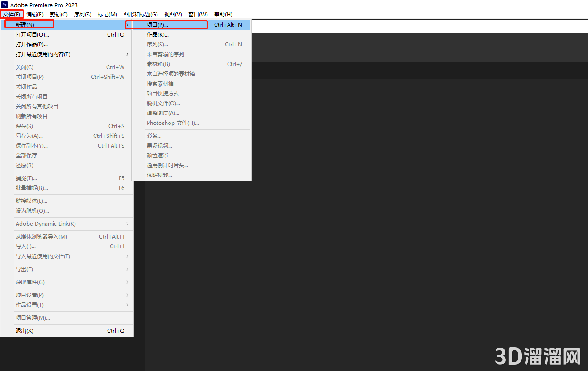The width and height of the screenshot is (588, 371).
Task: Click 项目管理 in the file menu
Action: click(29, 318)
